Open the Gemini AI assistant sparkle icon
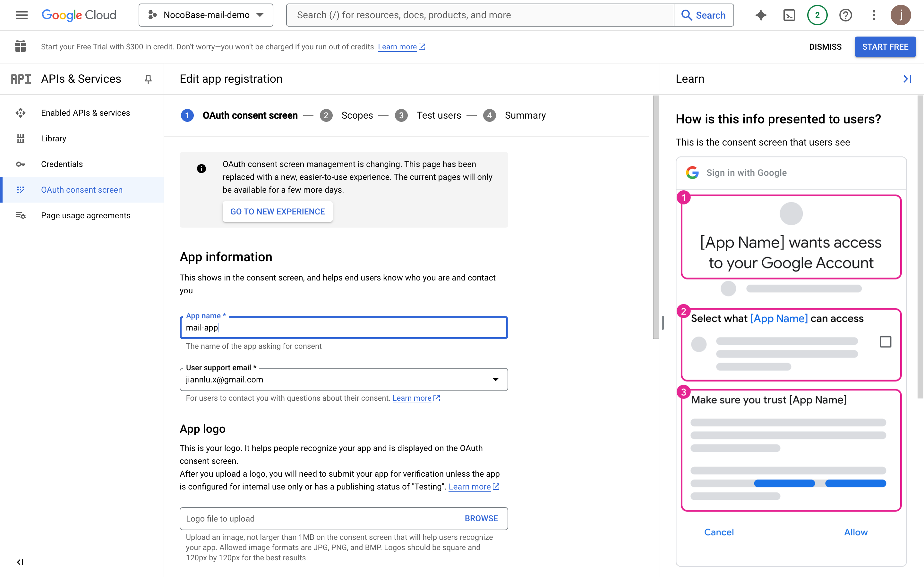 (761, 15)
